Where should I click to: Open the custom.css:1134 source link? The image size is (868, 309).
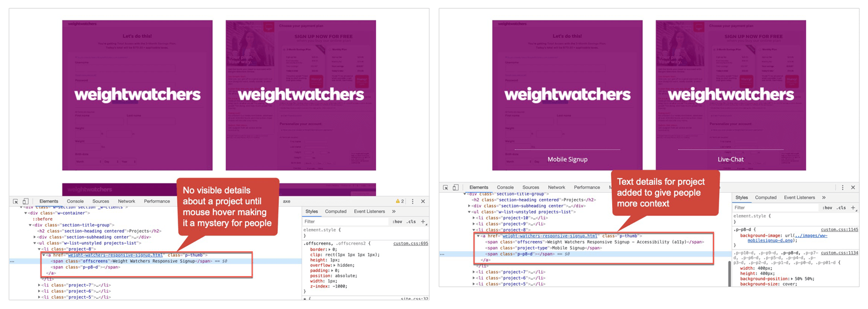pos(840,253)
